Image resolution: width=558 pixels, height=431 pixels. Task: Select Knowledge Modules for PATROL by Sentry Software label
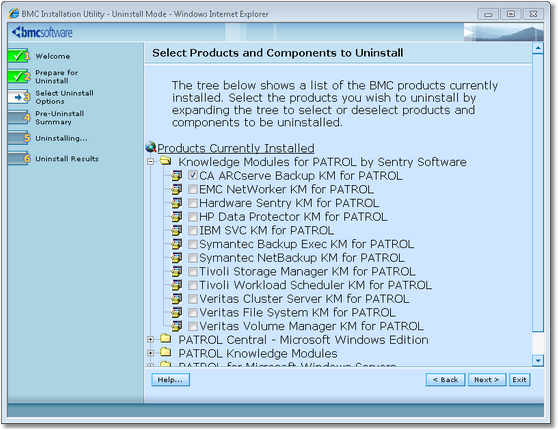(322, 162)
